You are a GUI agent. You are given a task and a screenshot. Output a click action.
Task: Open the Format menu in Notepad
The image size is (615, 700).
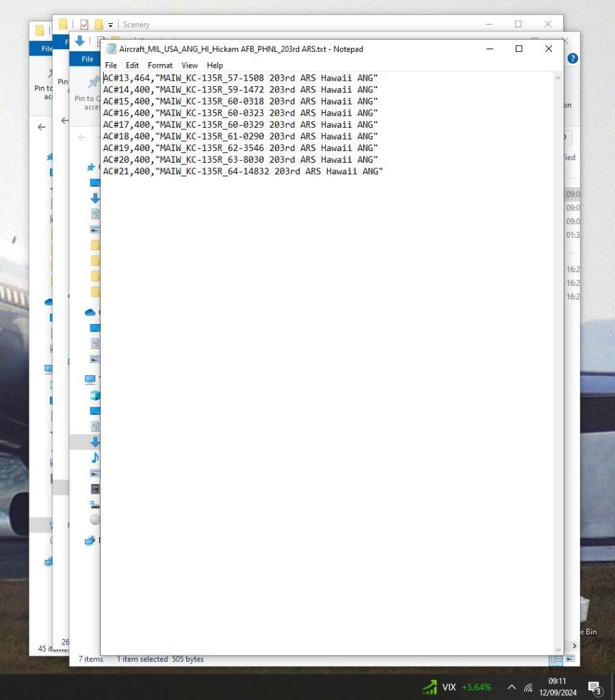pos(160,65)
